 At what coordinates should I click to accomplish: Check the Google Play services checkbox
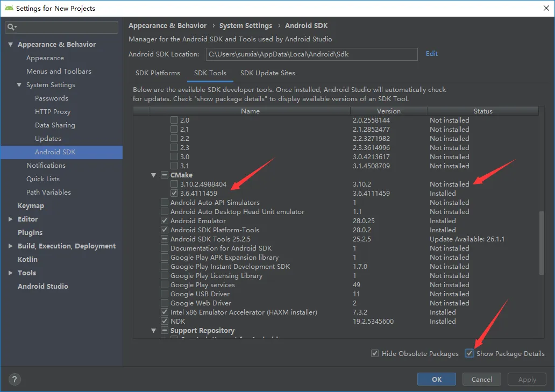click(164, 285)
